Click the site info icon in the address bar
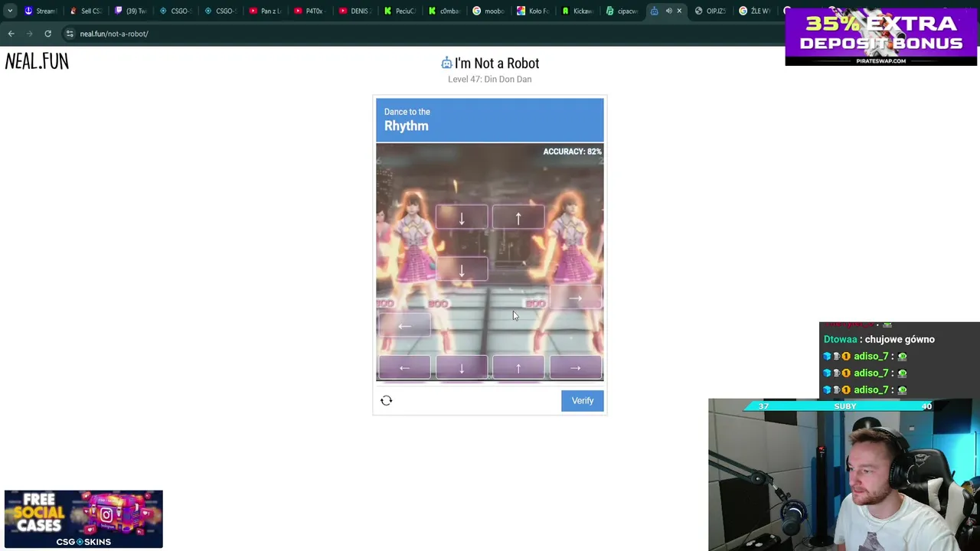The width and height of the screenshot is (980, 551). tap(70, 34)
